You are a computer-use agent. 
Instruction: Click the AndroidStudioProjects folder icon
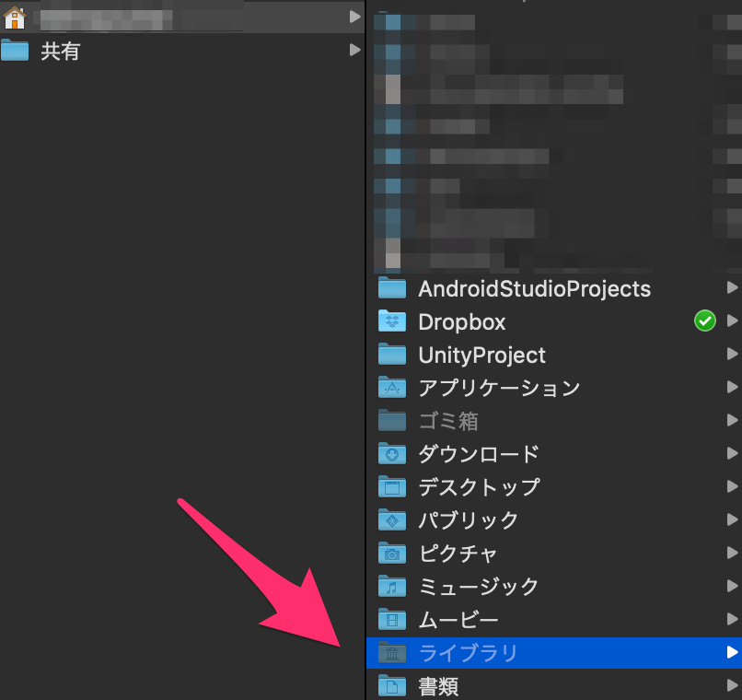coord(392,287)
